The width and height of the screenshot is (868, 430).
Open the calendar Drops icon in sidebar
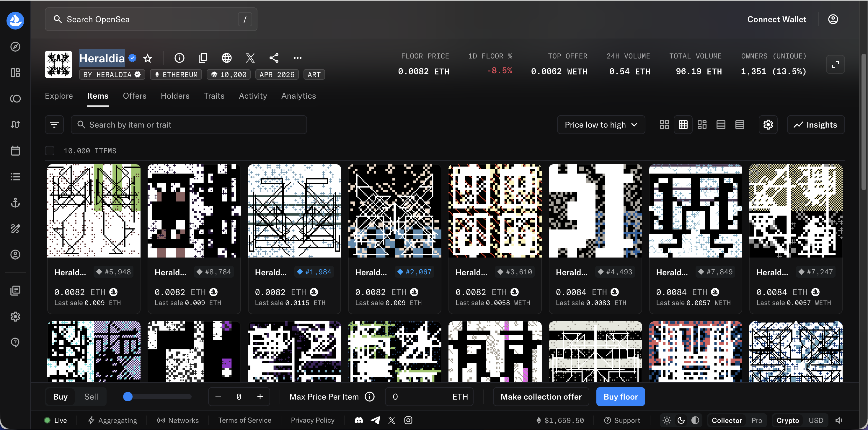(x=15, y=150)
